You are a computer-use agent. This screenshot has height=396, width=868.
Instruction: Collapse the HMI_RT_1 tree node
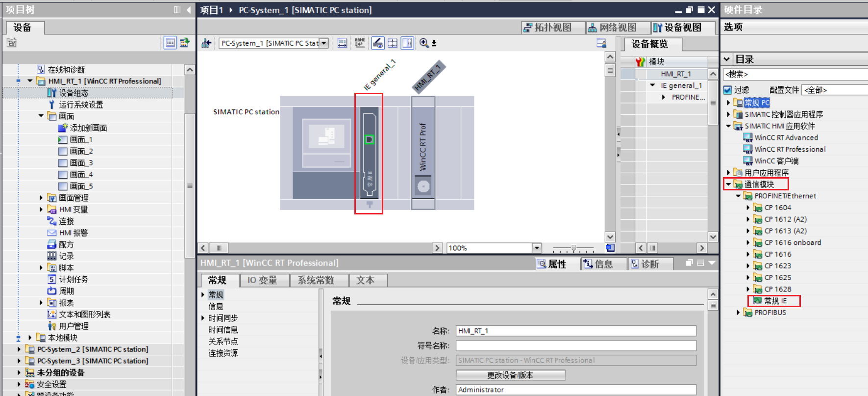pos(30,81)
